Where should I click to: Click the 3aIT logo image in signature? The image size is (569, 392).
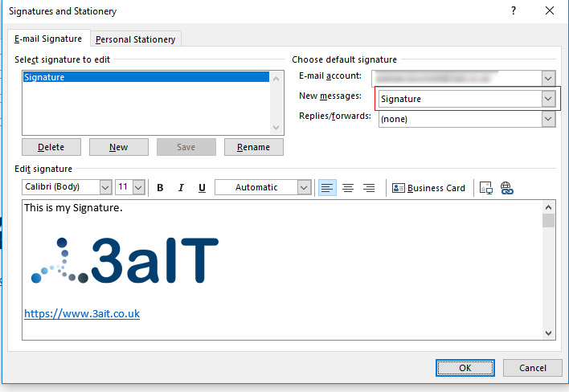pos(125,260)
